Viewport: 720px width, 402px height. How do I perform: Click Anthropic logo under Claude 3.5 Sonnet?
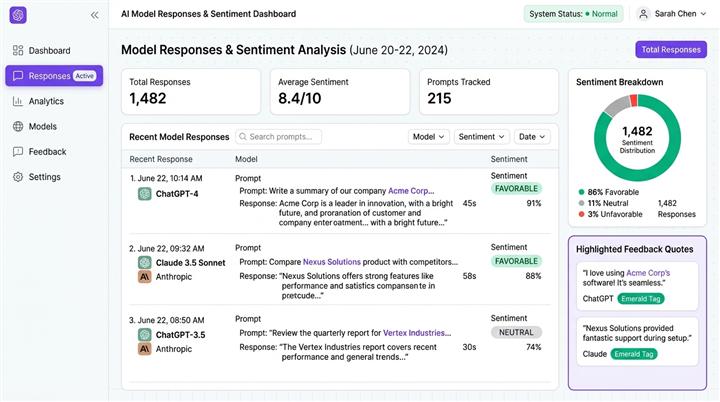[145, 277]
